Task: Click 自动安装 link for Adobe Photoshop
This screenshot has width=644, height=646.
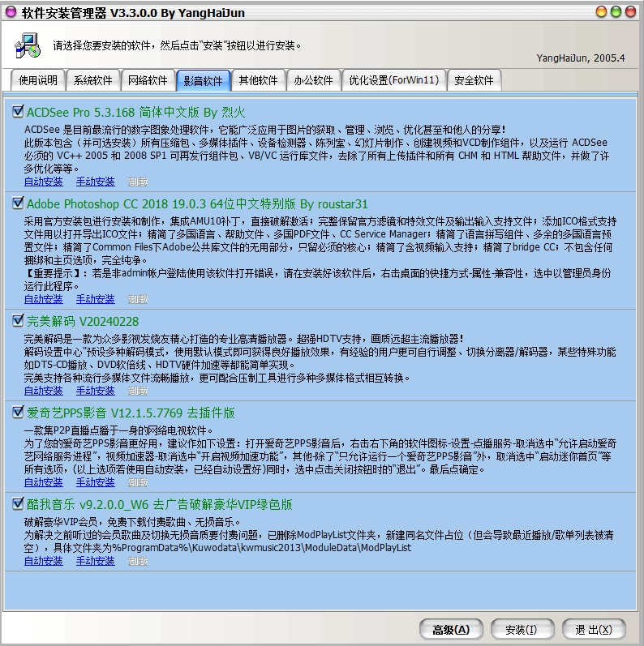Action: 43,299
